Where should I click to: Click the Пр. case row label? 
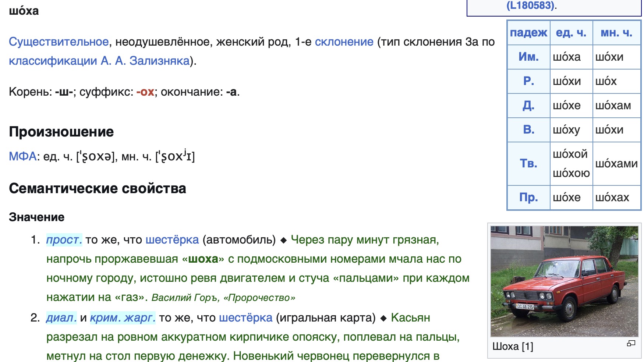tap(528, 198)
